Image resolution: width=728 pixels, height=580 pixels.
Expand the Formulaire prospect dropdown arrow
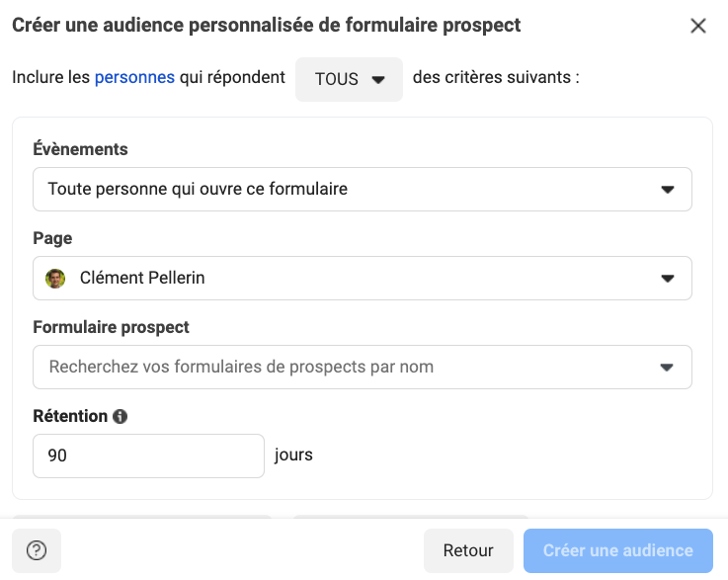pos(667,368)
